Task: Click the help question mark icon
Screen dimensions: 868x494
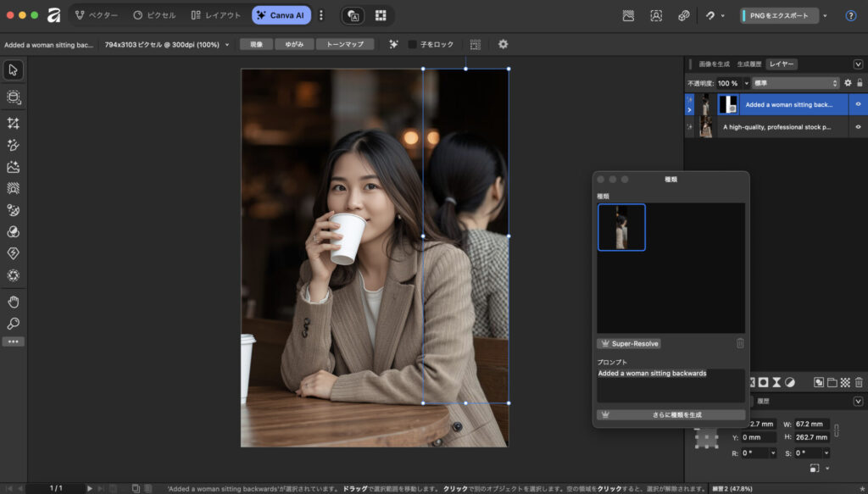Action: click(x=850, y=15)
